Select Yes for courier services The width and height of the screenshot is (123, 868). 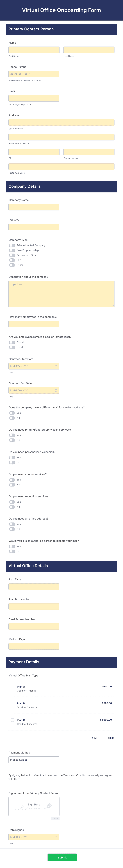tap(12, 480)
